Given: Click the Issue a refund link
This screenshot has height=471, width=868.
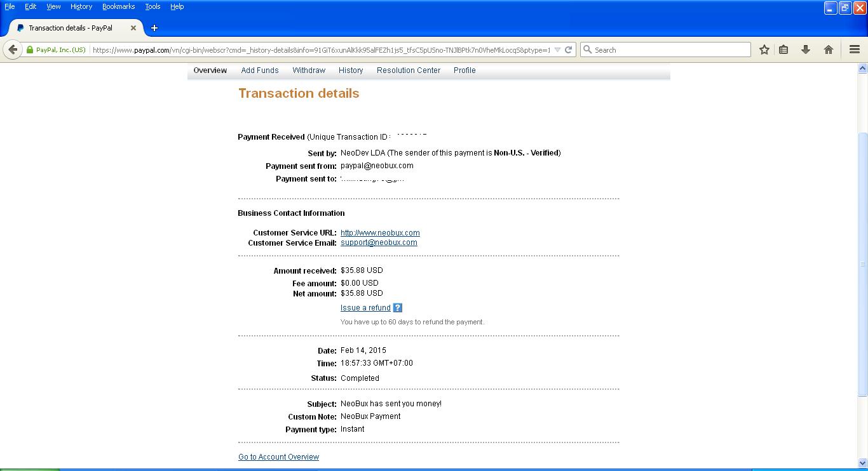Looking at the screenshot, I should 365,308.
